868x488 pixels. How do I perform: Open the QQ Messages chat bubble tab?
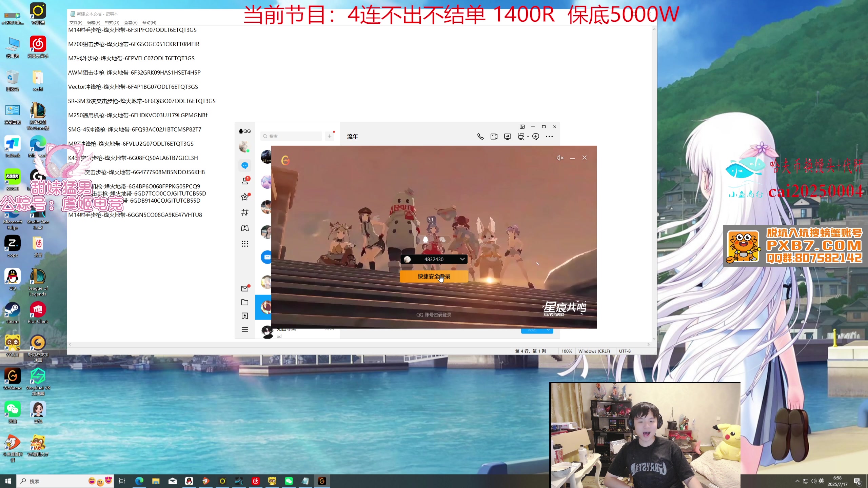click(x=245, y=165)
